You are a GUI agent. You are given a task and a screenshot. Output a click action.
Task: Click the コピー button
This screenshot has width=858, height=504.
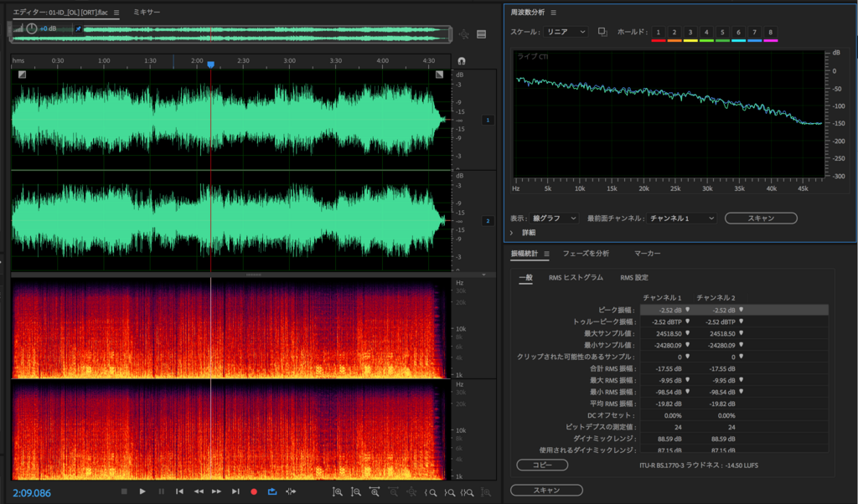point(542,465)
